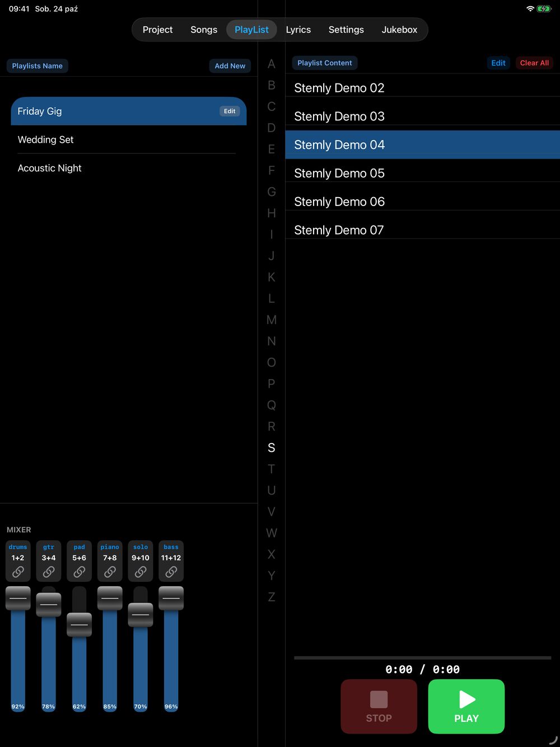Click the solo volume fader handle

tap(141, 615)
